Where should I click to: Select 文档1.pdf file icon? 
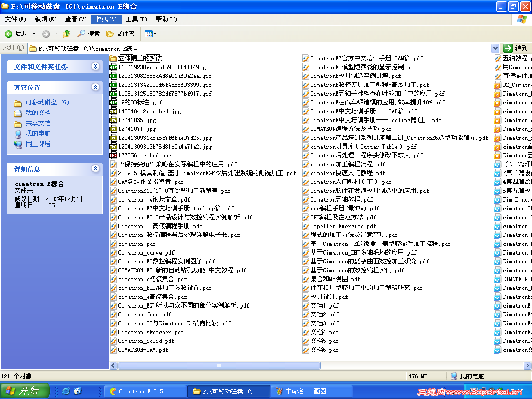305,305
